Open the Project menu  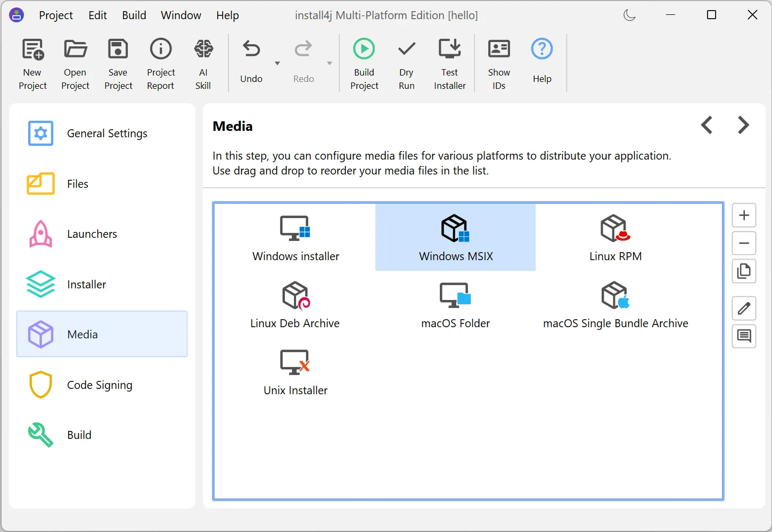(x=56, y=15)
